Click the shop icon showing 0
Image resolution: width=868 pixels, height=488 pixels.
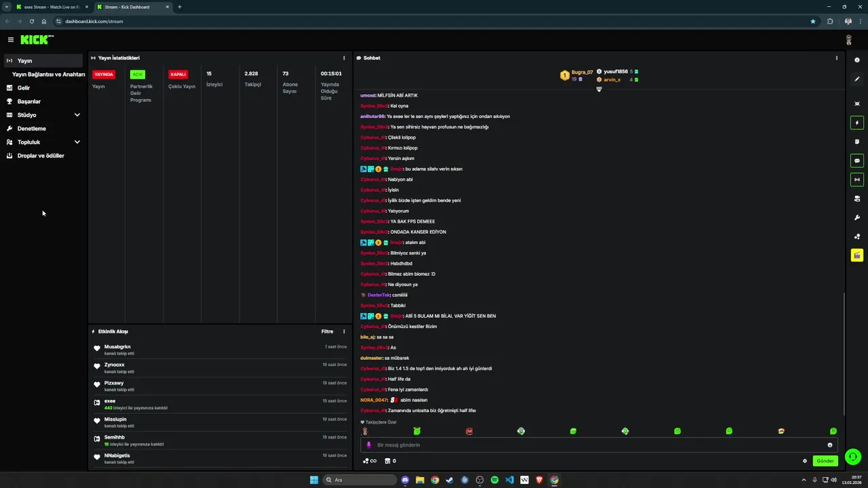390,461
